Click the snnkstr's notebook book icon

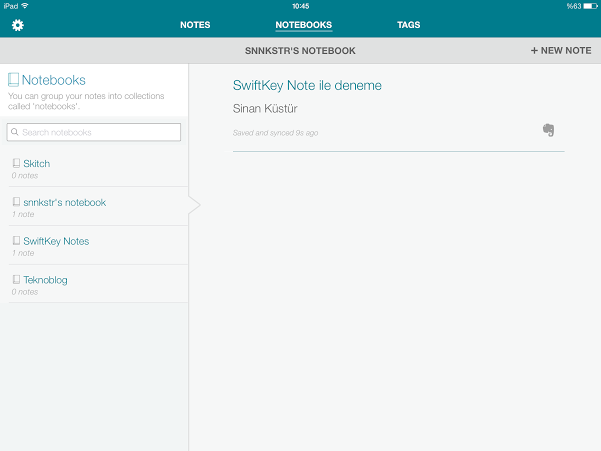pyautogui.click(x=16, y=202)
